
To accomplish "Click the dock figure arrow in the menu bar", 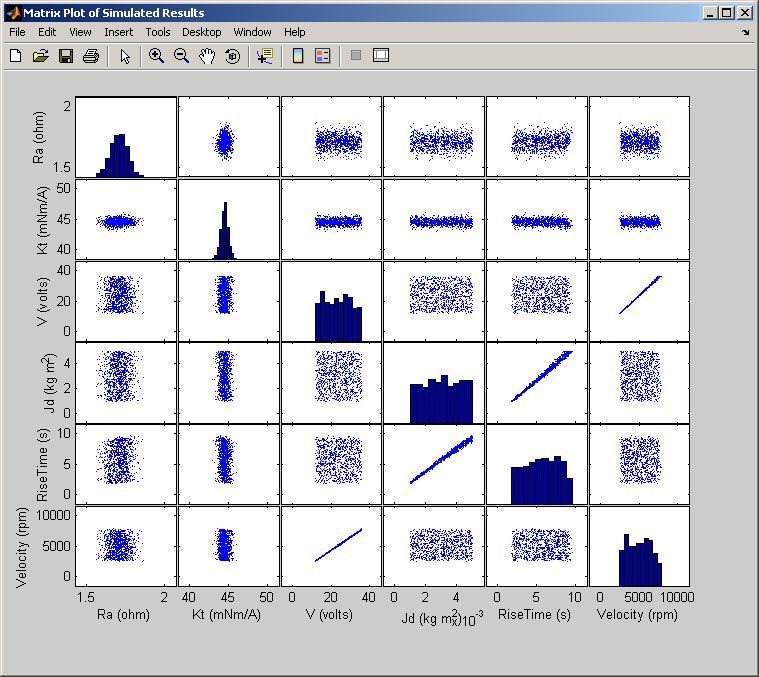I will (745, 32).
